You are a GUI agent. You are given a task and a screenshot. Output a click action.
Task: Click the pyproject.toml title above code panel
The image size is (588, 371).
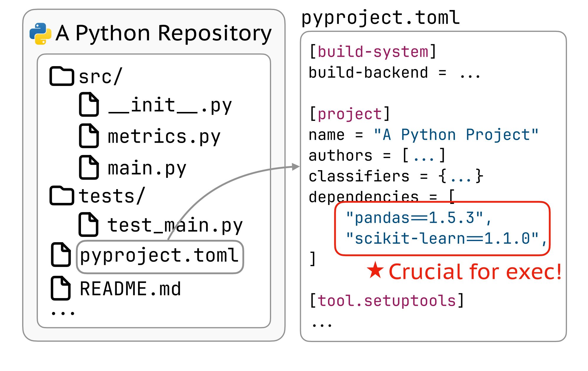pos(380,17)
